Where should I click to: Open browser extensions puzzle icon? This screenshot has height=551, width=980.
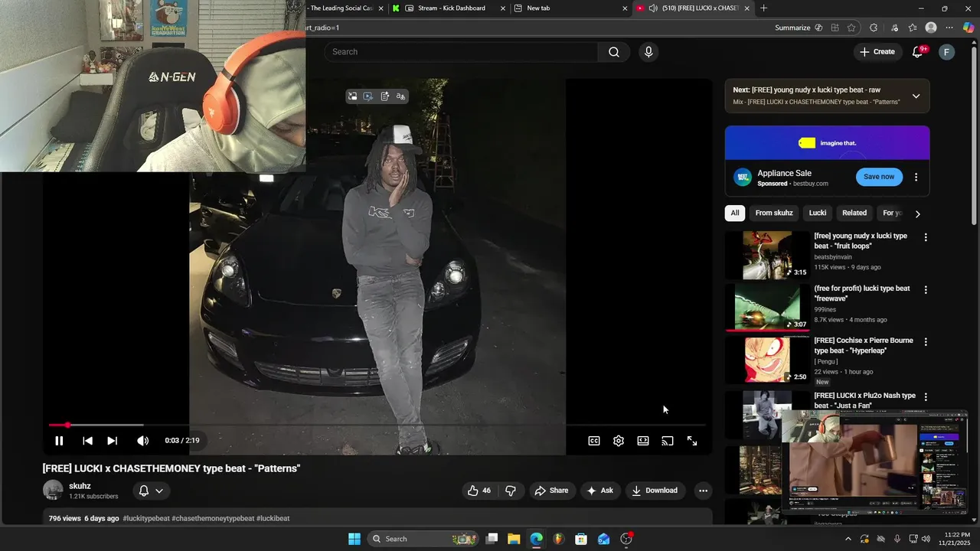tap(874, 28)
